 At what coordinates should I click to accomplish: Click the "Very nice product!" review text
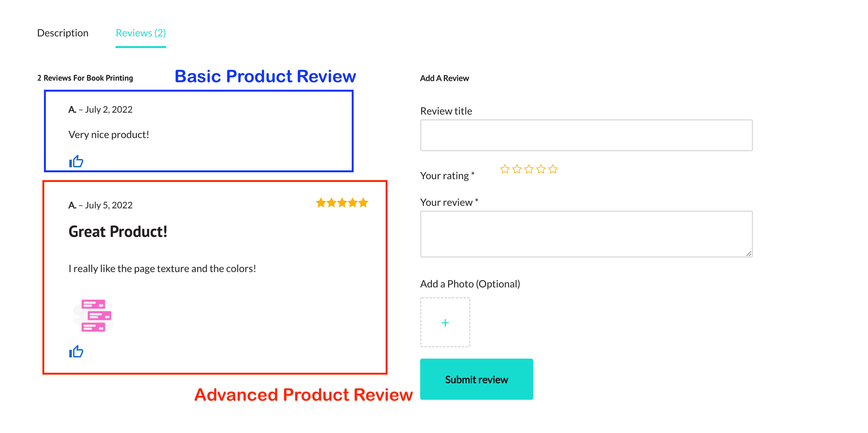click(109, 135)
